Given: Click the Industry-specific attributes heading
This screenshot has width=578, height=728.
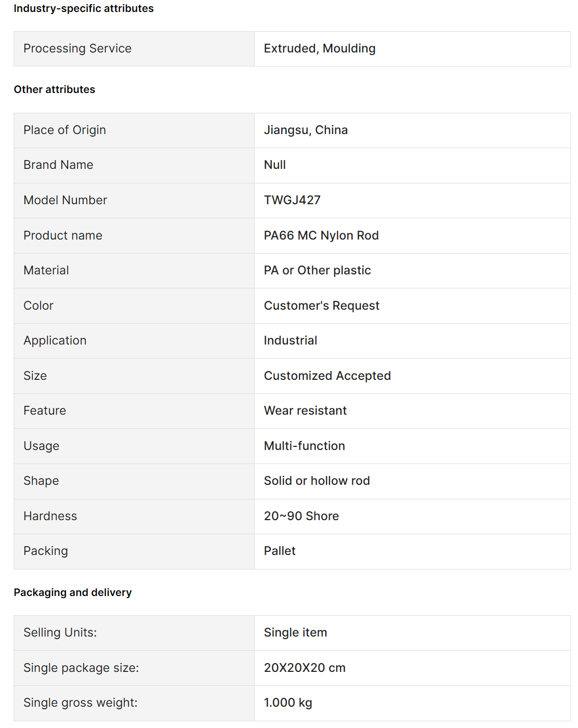Looking at the screenshot, I should click(84, 8).
